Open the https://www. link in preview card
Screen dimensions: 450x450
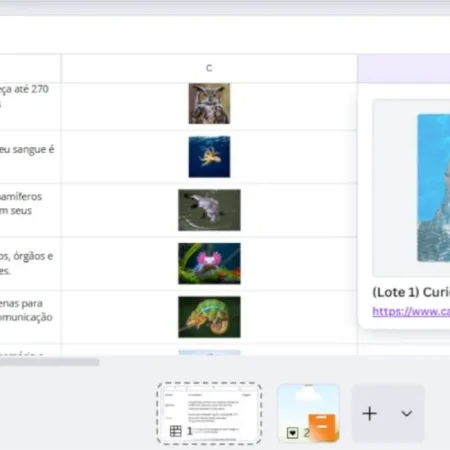coord(411,311)
